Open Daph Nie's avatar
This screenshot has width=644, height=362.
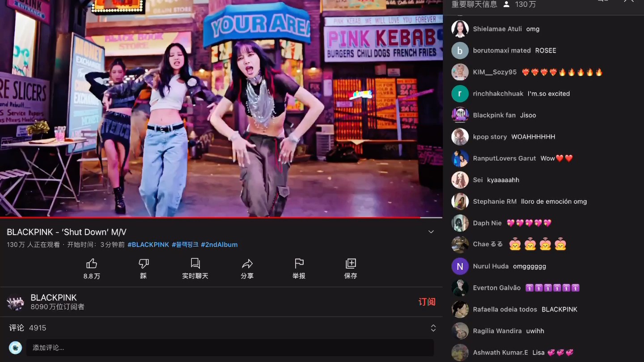[460, 223]
